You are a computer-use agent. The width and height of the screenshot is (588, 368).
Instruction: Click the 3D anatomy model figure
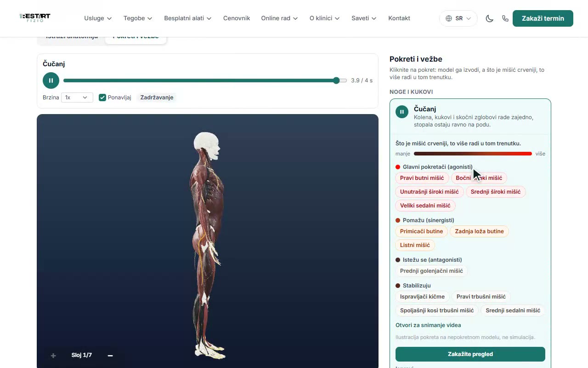[x=208, y=245]
